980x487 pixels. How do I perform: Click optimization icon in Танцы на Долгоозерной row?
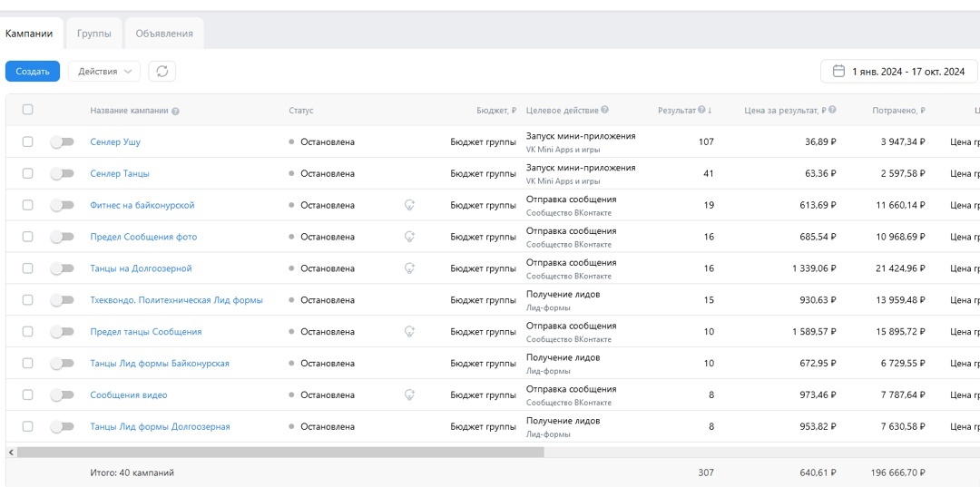(409, 268)
